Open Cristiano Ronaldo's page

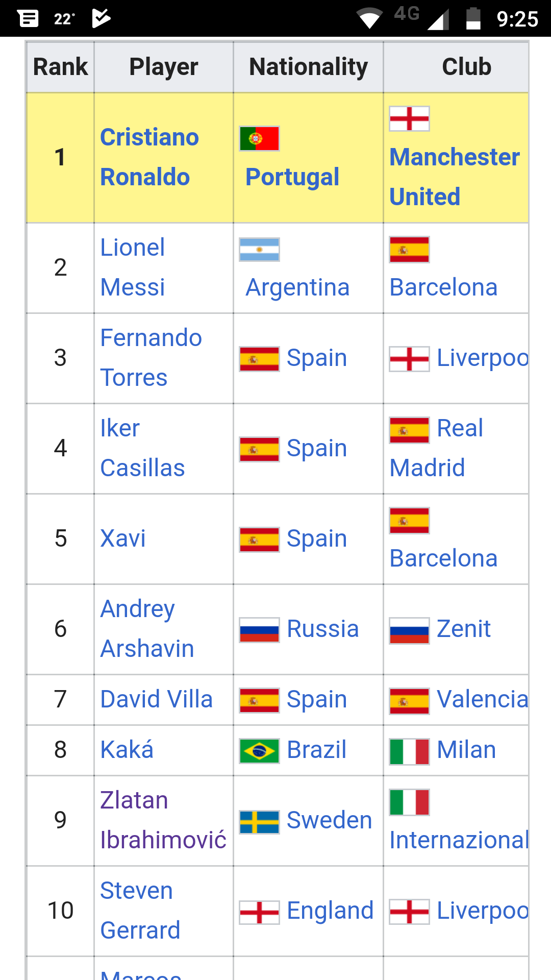[x=149, y=157]
